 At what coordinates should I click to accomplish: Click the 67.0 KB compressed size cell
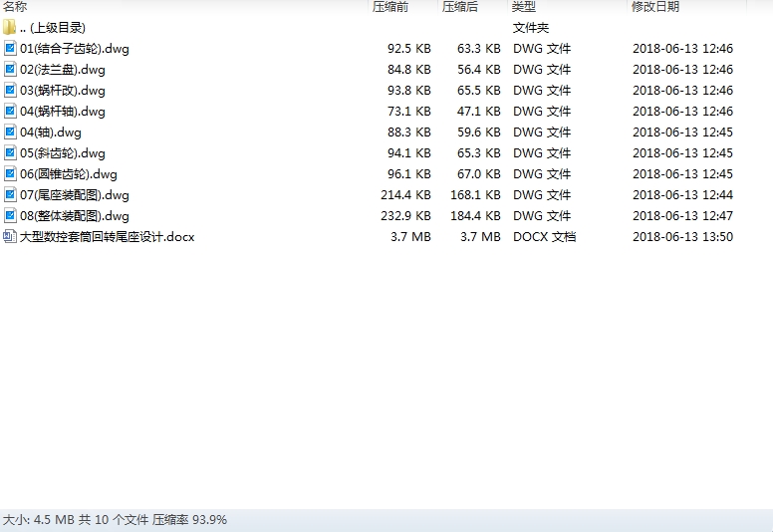479,174
